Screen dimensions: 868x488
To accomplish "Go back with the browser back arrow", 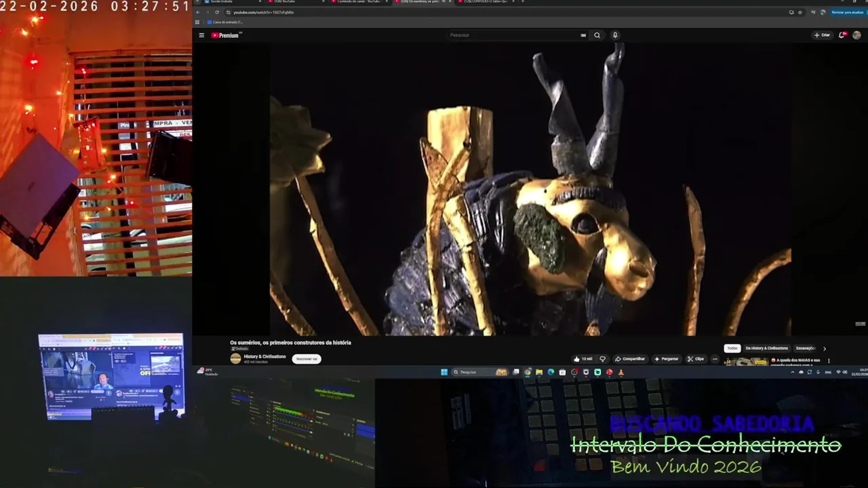I will click(x=198, y=12).
